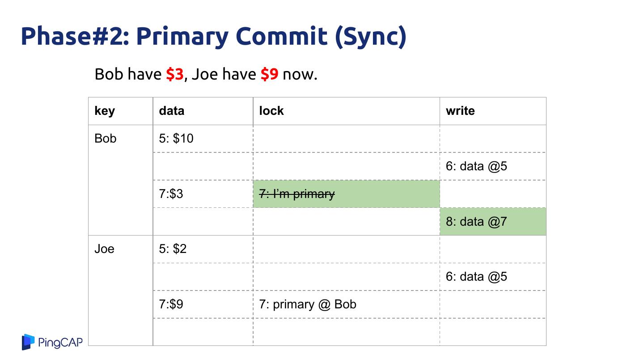Select the "key" column header
This screenshot has height=362, width=644.
tap(105, 111)
